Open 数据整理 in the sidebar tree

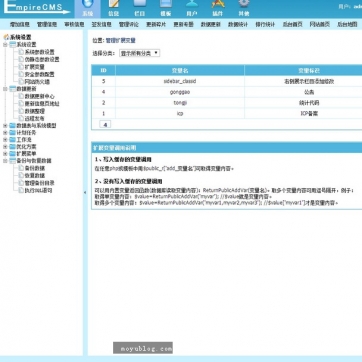click(35, 111)
